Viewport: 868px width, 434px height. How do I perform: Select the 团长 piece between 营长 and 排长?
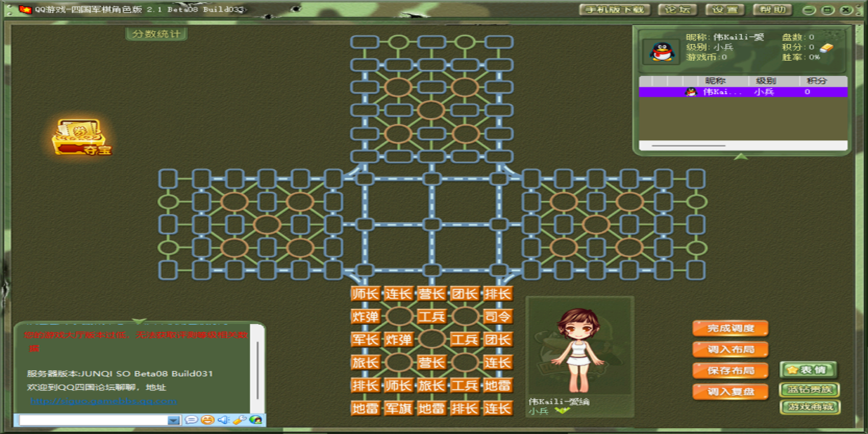point(464,294)
